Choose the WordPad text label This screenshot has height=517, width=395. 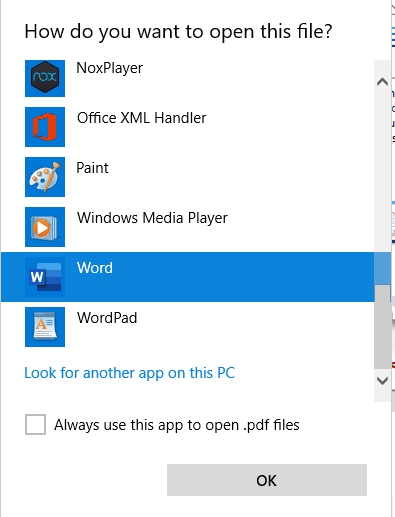pyautogui.click(x=107, y=318)
